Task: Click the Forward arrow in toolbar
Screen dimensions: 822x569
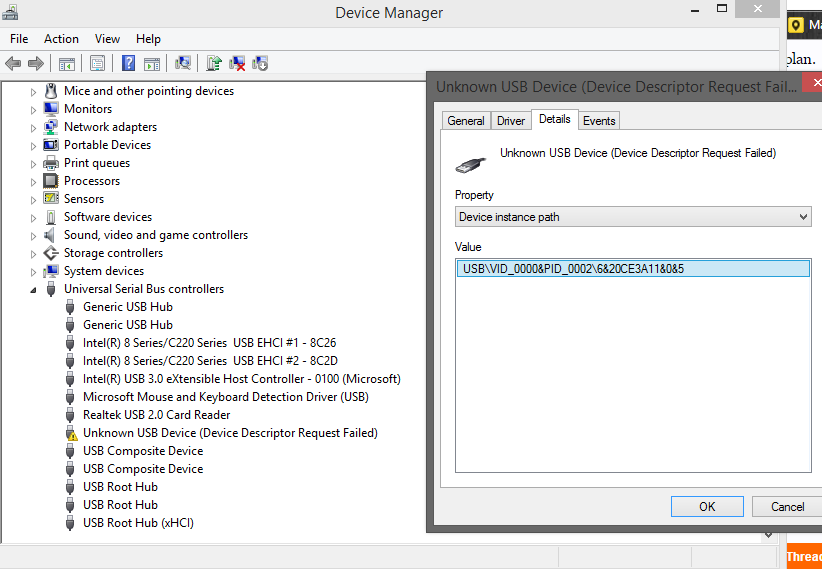Action: (x=36, y=64)
